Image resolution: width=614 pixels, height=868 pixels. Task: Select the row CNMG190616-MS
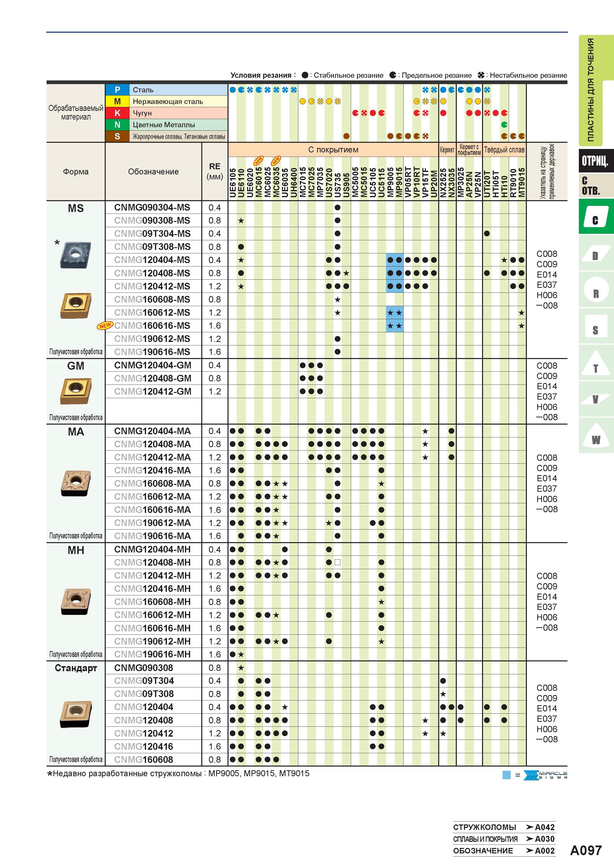tap(316, 352)
